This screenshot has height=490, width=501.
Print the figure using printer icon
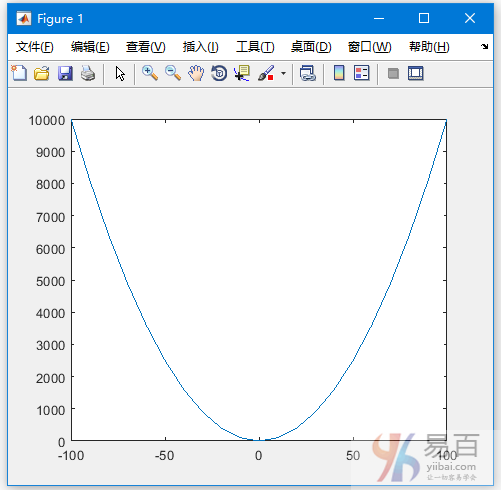88,73
